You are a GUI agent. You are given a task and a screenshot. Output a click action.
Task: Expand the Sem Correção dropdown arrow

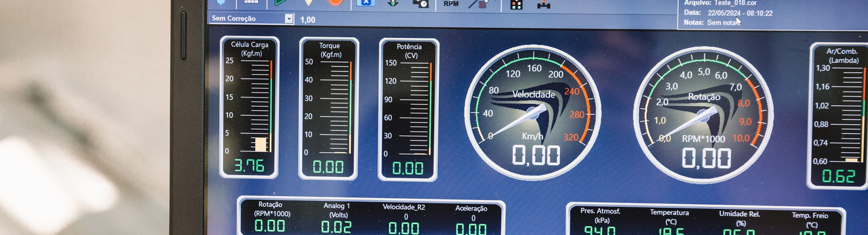pyautogui.click(x=289, y=19)
